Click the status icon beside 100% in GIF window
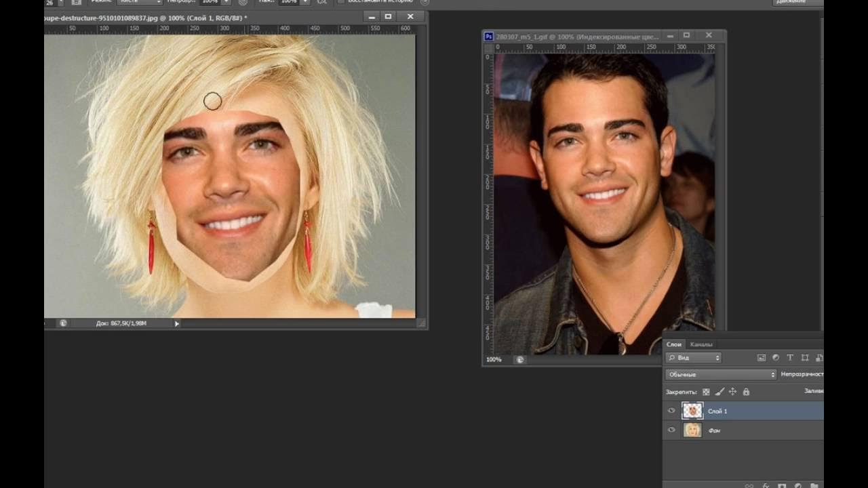Image resolution: width=868 pixels, height=488 pixels. pyautogui.click(x=519, y=359)
